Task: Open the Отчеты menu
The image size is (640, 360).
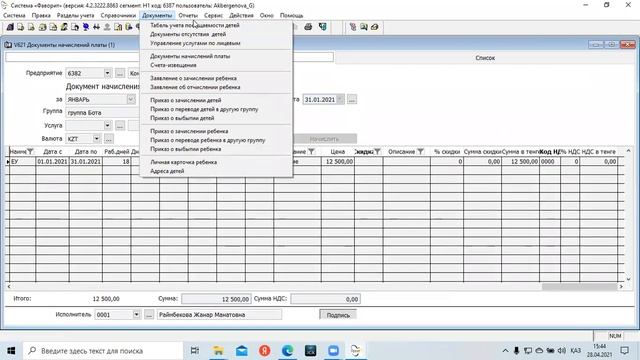Action: [x=188, y=16]
